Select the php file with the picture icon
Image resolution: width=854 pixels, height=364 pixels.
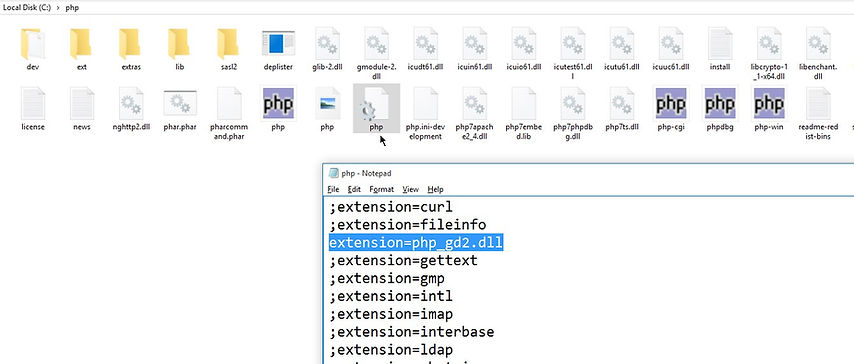pos(327,110)
